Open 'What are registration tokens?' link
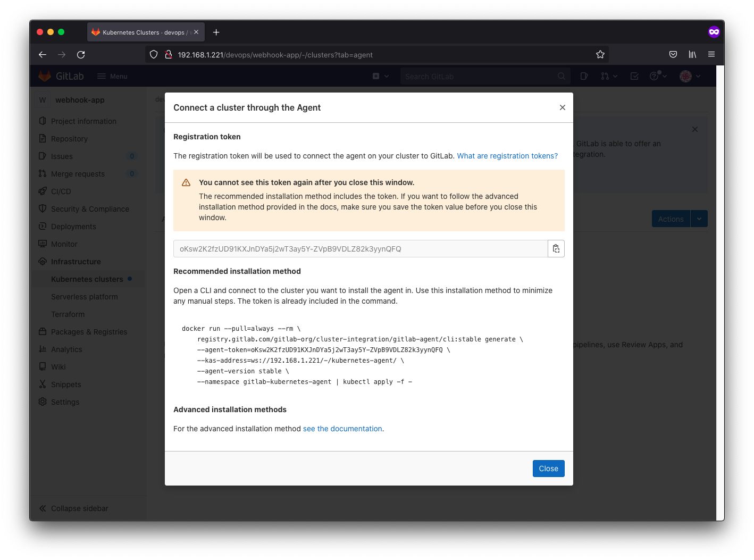754x560 pixels. tap(507, 156)
